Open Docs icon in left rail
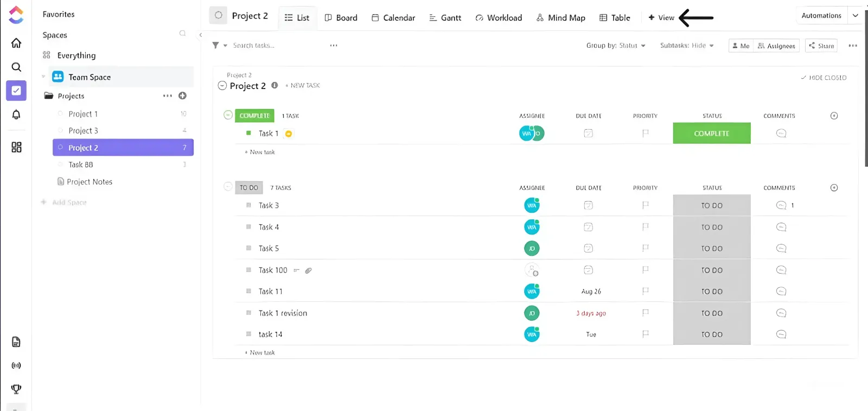 pos(16,342)
